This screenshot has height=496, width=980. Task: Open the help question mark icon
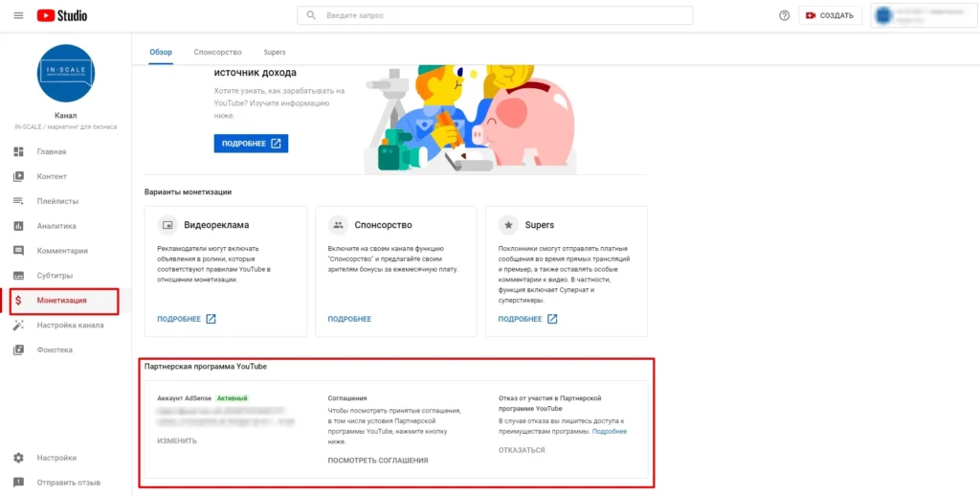[785, 15]
